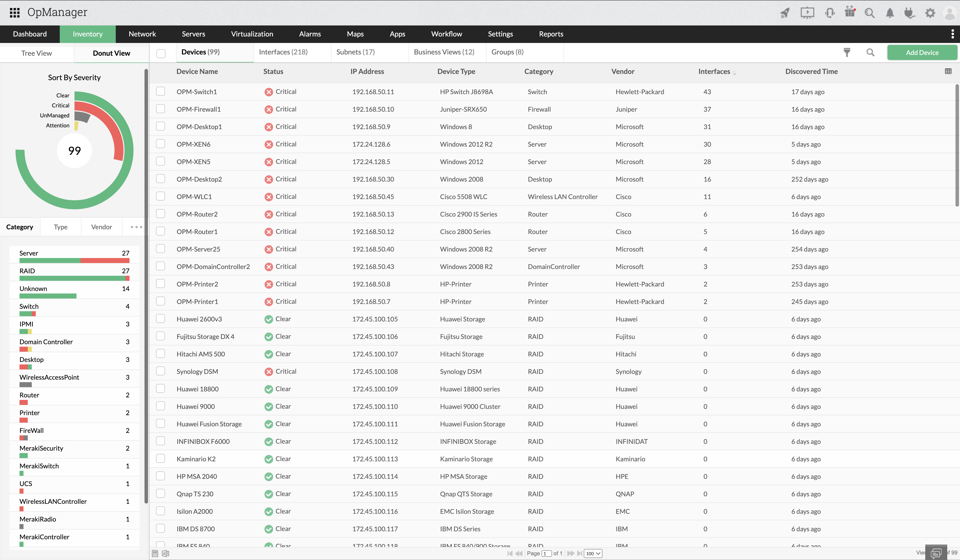
Task: Open the Alarms menu item
Action: (310, 34)
